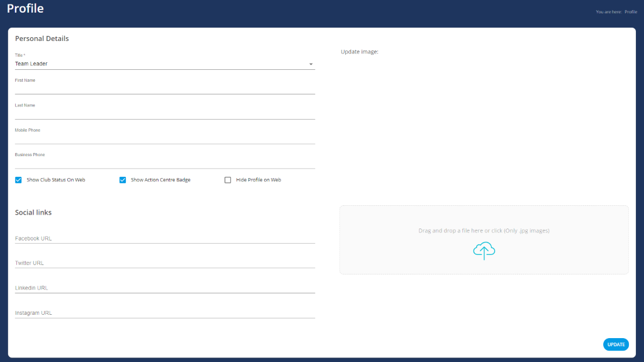The height and width of the screenshot is (362, 644).
Task: Click the LinkedIn URL field
Action: [x=165, y=288]
